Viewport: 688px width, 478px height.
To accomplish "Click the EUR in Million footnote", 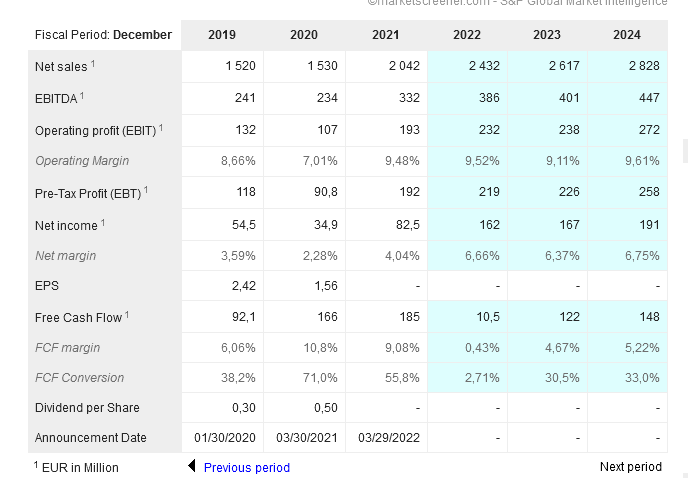I will click(76, 467).
